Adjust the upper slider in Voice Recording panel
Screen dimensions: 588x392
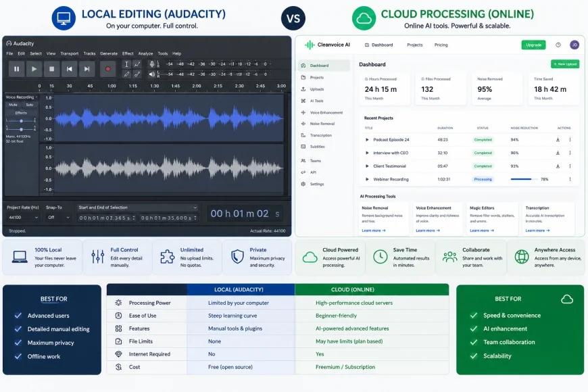pyautogui.click(x=21, y=121)
